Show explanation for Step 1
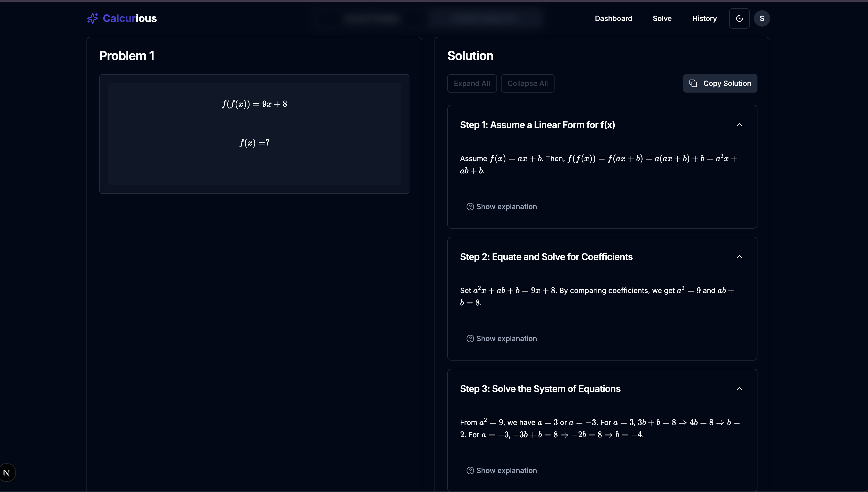Viewport: 868px width, 492px height. click(x=506, y=206)
